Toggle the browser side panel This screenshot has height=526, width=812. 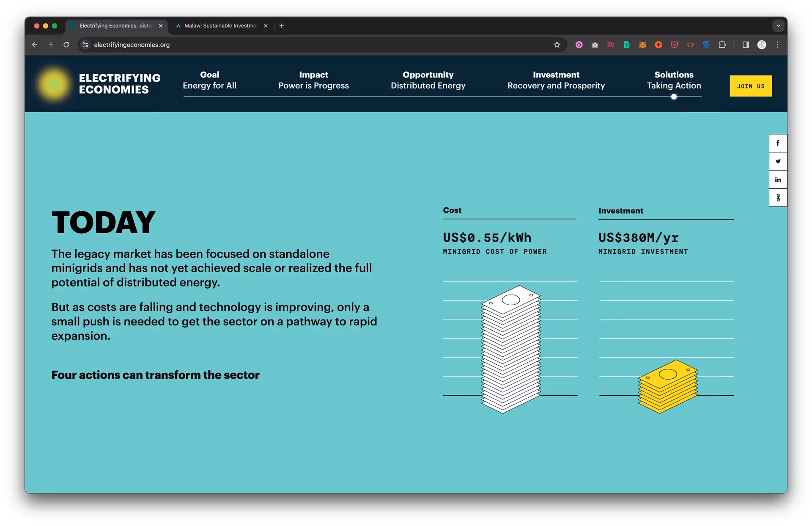pos(746,45)
